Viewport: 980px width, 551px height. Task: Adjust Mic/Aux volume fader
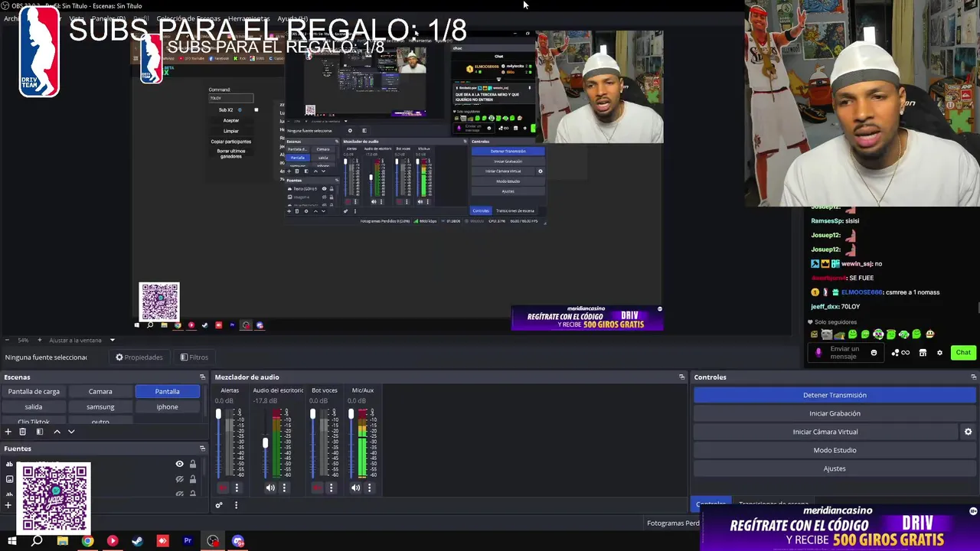[x=351, y=415]
